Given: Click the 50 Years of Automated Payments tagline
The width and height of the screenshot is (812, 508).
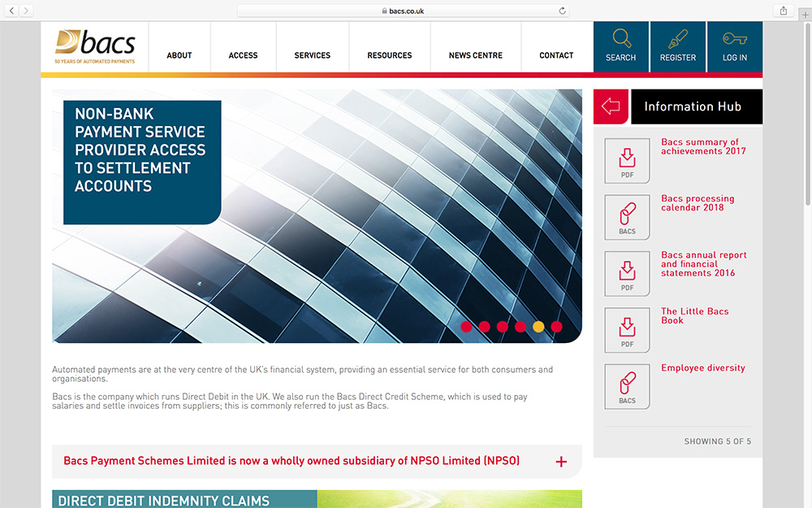Looking at the screenshot, I should pos(95,61).
